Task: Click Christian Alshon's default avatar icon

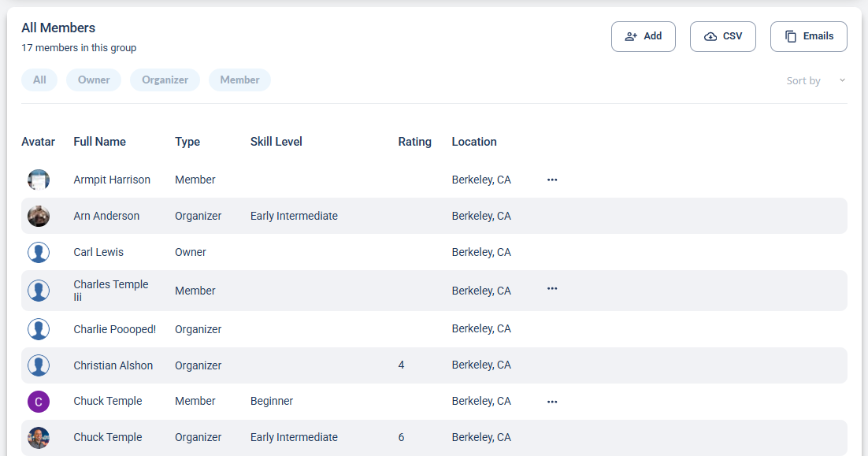Action: 39,365
